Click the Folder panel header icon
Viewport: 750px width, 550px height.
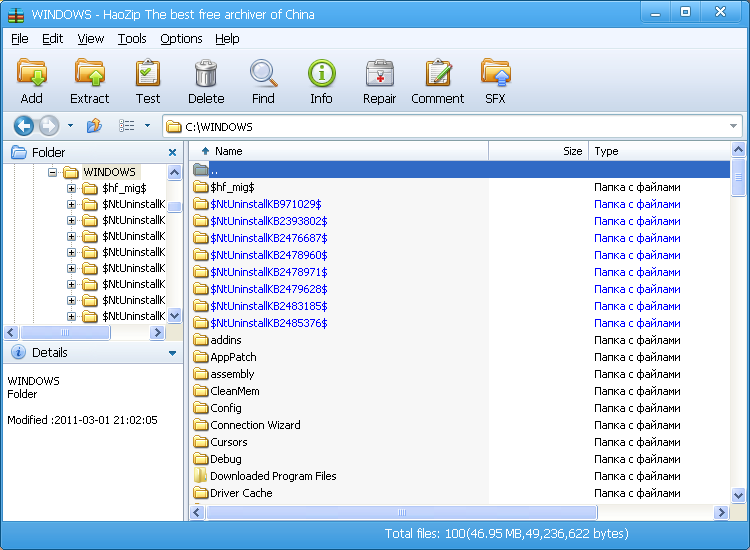19,153
